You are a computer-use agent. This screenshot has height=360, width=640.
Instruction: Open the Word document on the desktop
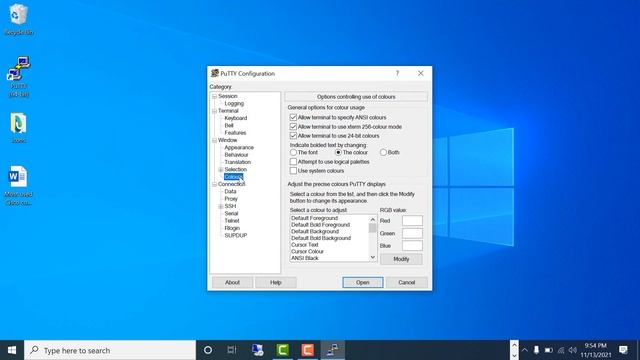pyautogui.click(x=18, y=185)
